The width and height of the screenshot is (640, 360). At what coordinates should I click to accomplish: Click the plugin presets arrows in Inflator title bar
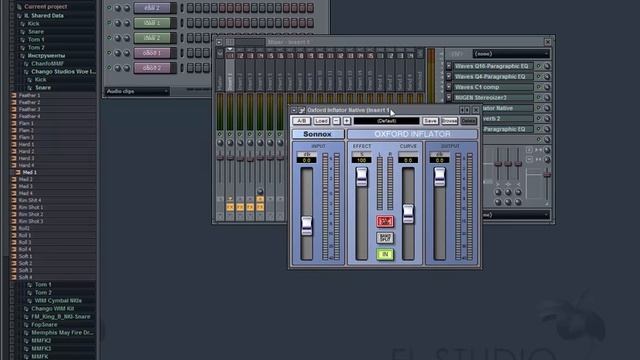pos(464,110)
